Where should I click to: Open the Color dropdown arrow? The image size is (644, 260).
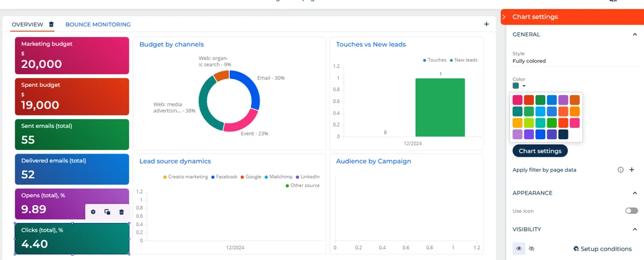[524, 86]
